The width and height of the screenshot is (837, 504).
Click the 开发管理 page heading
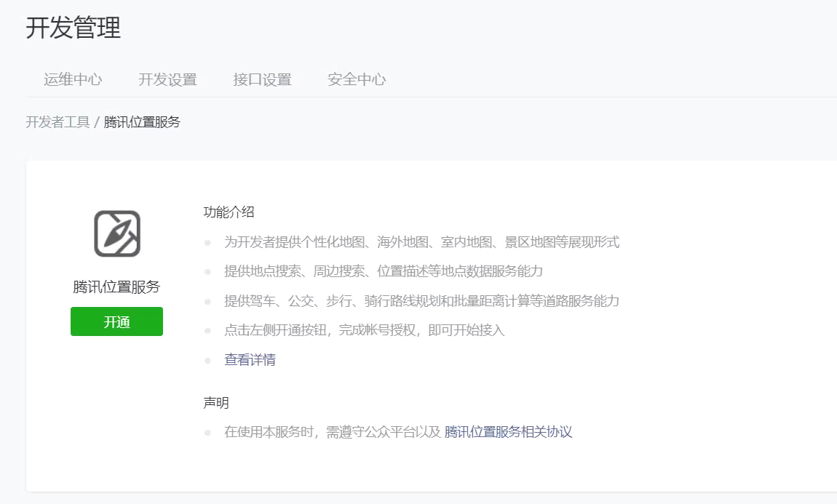[x=73, y=28]
